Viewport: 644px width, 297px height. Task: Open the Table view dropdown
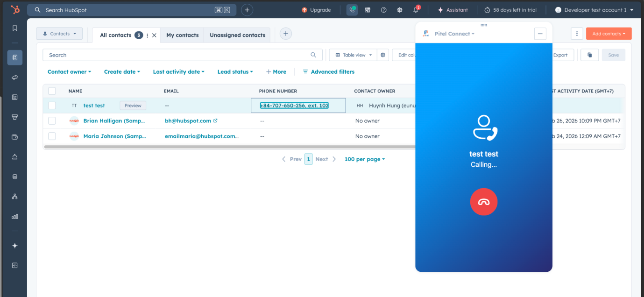click(353, 55)
